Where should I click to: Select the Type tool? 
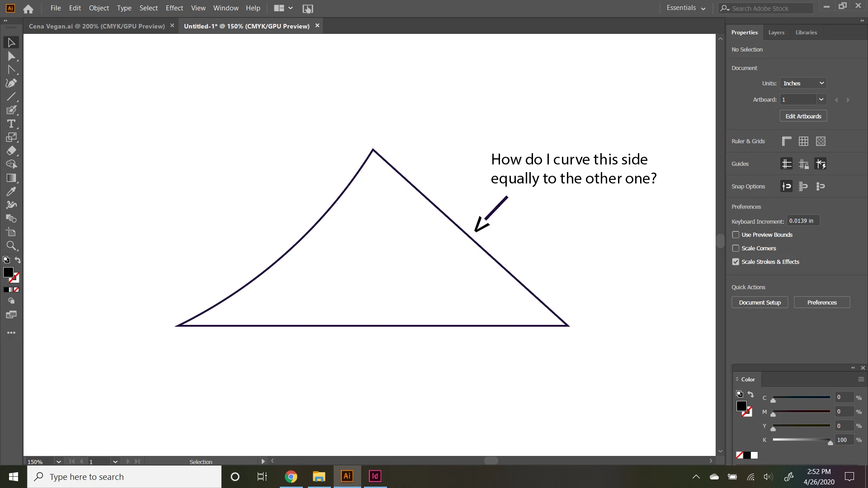tap(11, 124)
